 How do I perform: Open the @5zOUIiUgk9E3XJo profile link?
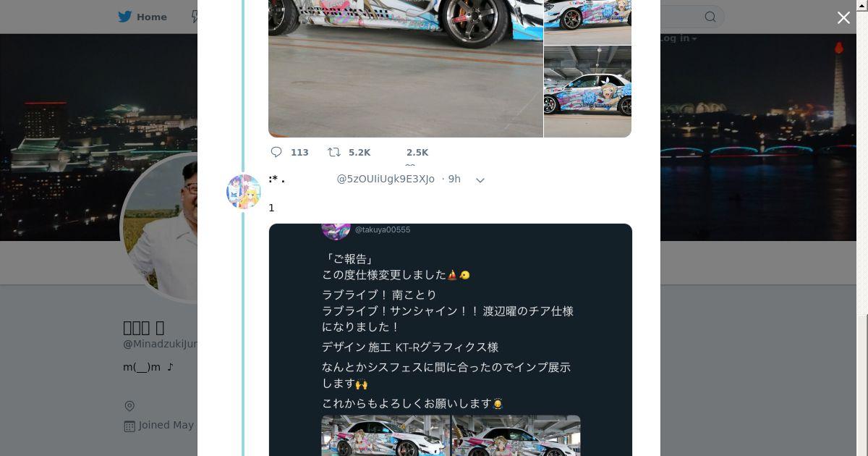(x=386, y=179)
